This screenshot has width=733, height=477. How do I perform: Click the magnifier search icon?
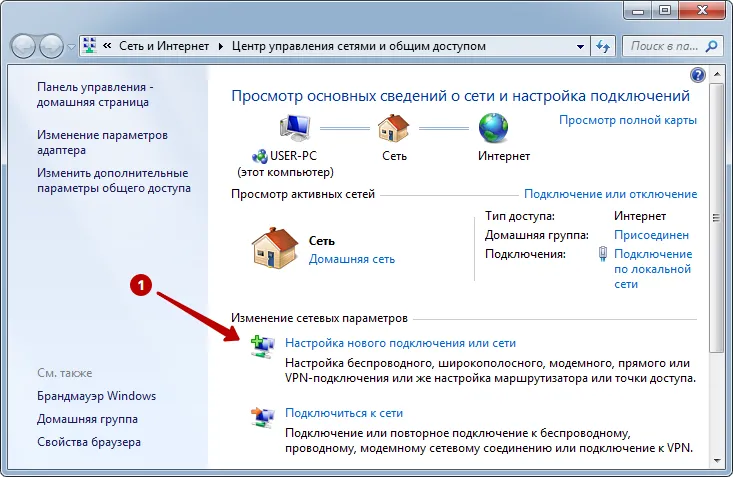click(x=711, y=46)
